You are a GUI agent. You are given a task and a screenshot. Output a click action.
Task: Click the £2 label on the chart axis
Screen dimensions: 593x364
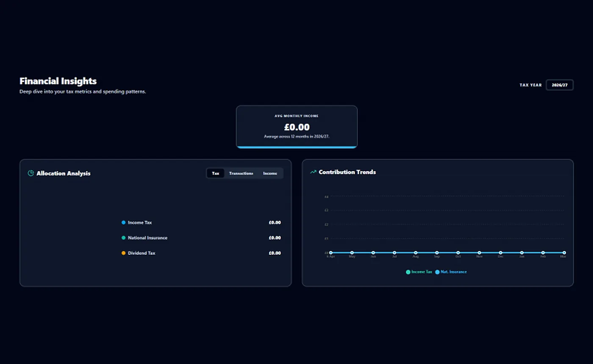pos(326,224)
